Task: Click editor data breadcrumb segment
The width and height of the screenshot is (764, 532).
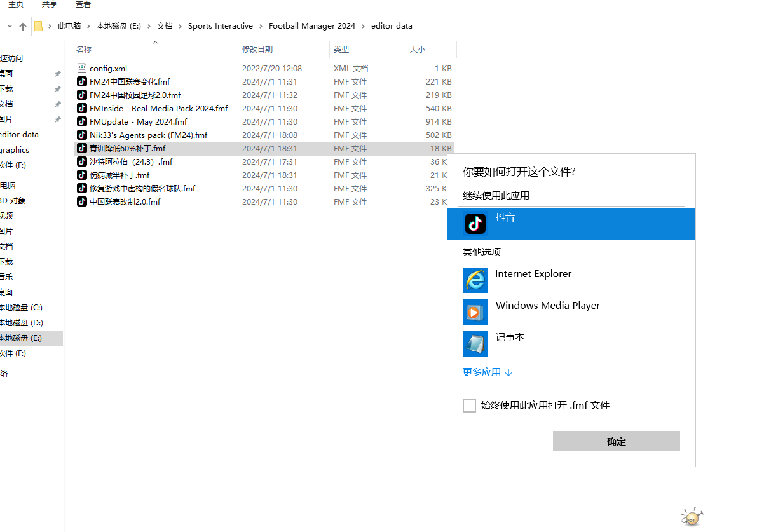Action: (x=392, y=26)
